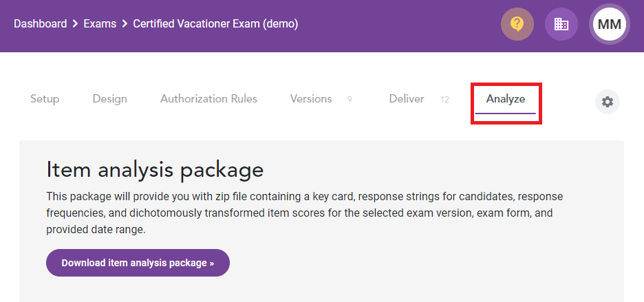Switch to the Design tab
The height and width of the screenshot is (302, 644).
pyautogui.click(x=109, y=99)
